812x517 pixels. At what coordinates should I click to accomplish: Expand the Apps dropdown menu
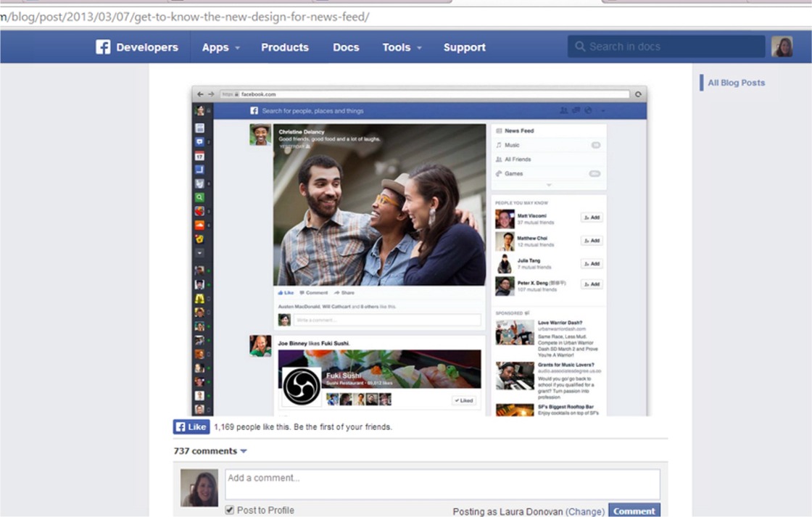pos(221,47)
